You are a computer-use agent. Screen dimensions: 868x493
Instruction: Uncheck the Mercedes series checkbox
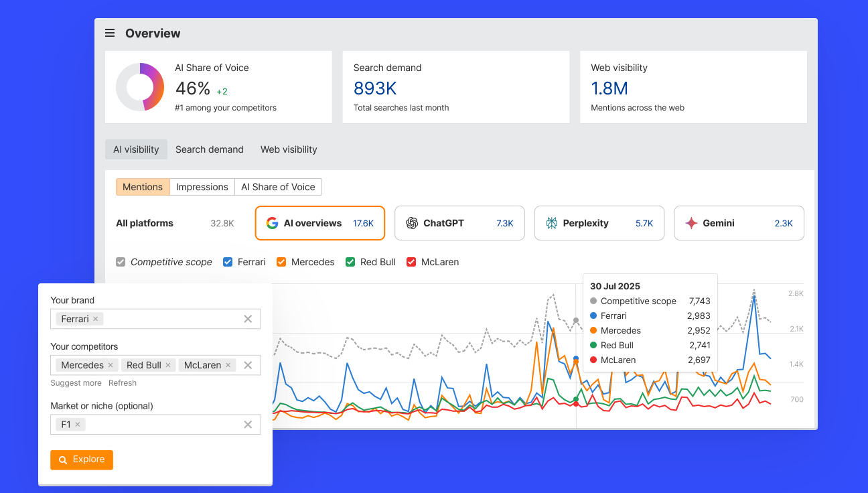281,262
